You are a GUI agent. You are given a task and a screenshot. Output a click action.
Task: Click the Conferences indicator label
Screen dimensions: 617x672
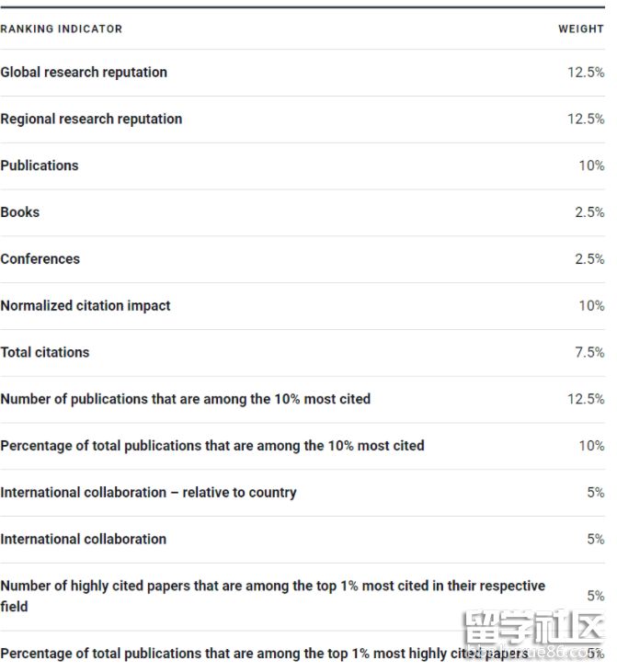point(40,259)
